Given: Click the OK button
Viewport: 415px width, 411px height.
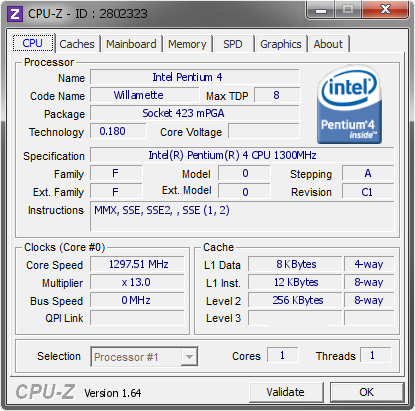Looking at the screenshot, I should pyautogui.click(x=367, y=392).
